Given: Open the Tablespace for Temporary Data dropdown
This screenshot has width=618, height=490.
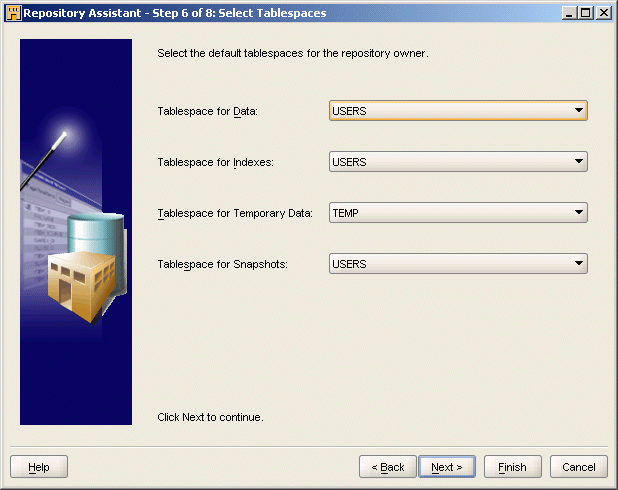Looking at the screenshot, I should (458, 213).
